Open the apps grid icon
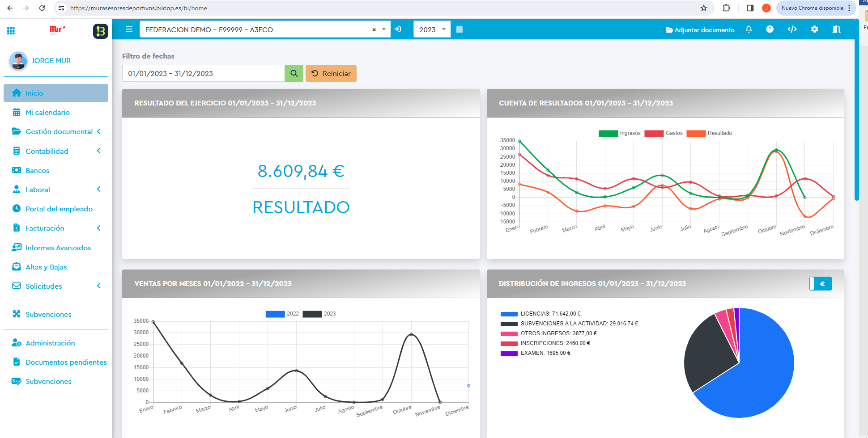Image resolution: width=868 pixels, height=438 pixels. click(11, 31)
